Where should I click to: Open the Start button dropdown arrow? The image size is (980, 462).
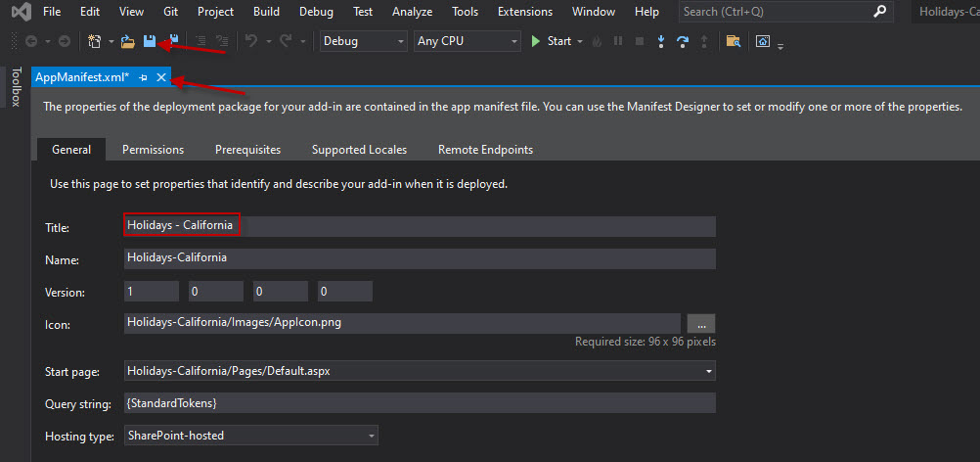point(579,42)
